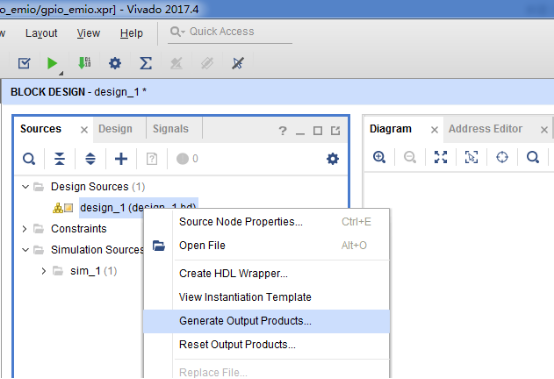Viewport: 554px width, 379px height.
Task: Expand the Constraints folder
Action: 24,229
